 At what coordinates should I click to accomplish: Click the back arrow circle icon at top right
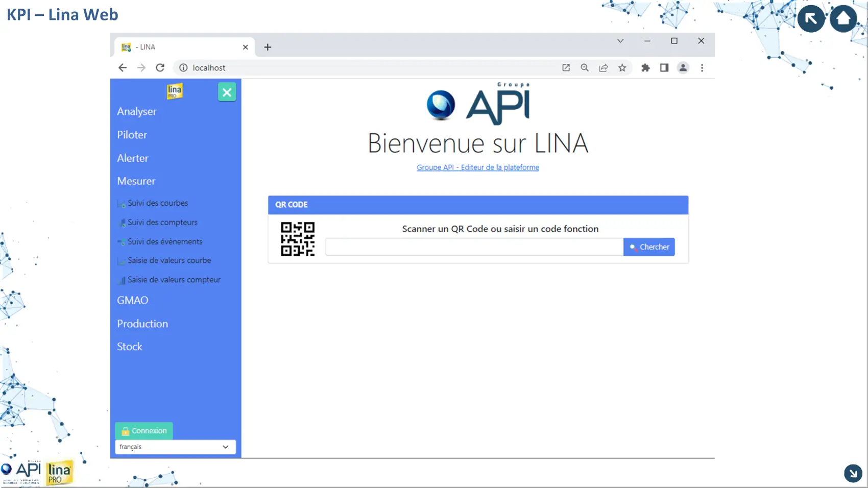(811, 19)
